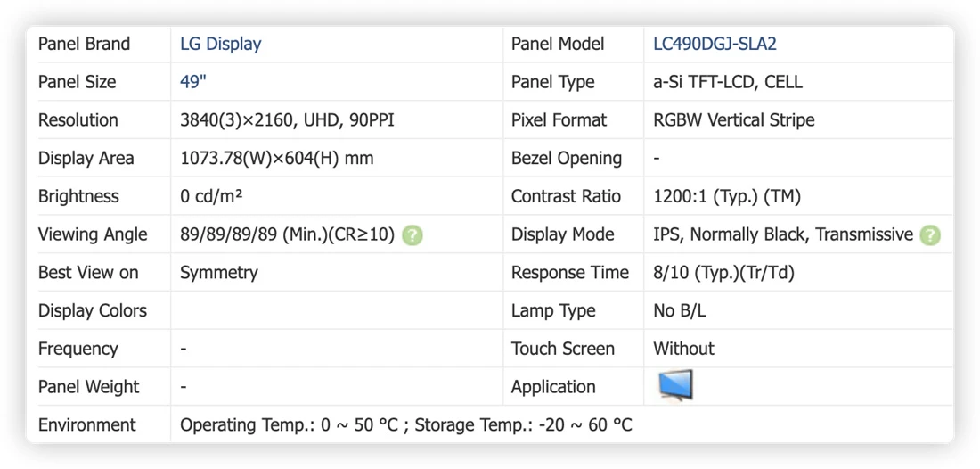This screenshot has height=469, width=980.
Task: Select the "Frequency" label
Action: point(78,349)
